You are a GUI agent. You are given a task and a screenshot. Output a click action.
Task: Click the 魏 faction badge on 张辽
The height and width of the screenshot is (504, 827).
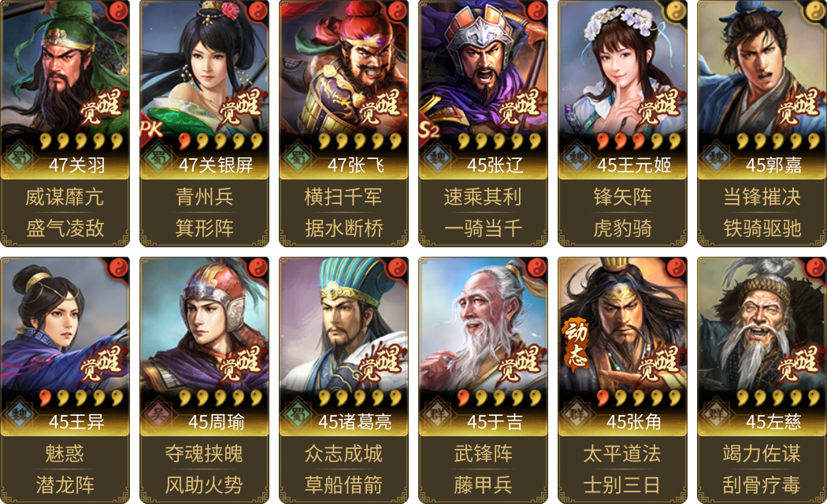click(436, 157)
